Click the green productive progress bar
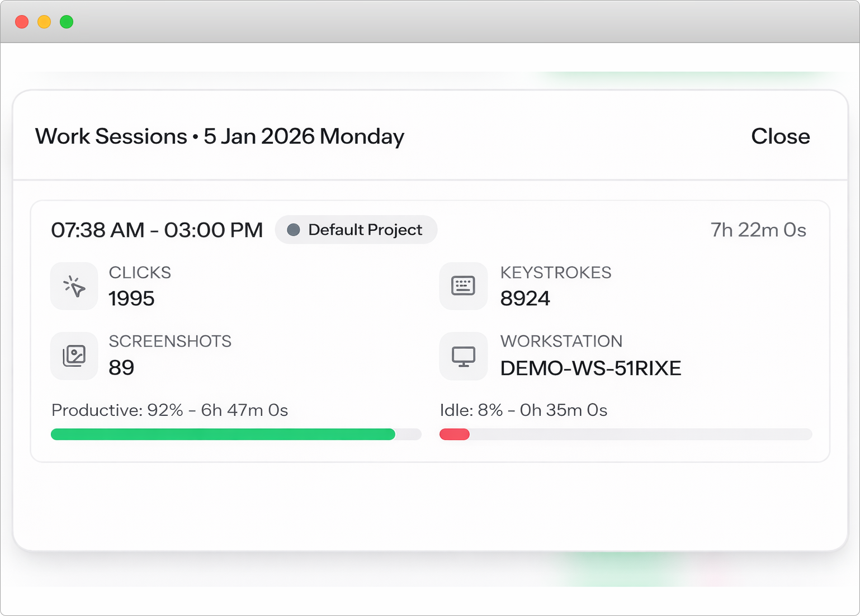 pos(223,434)
